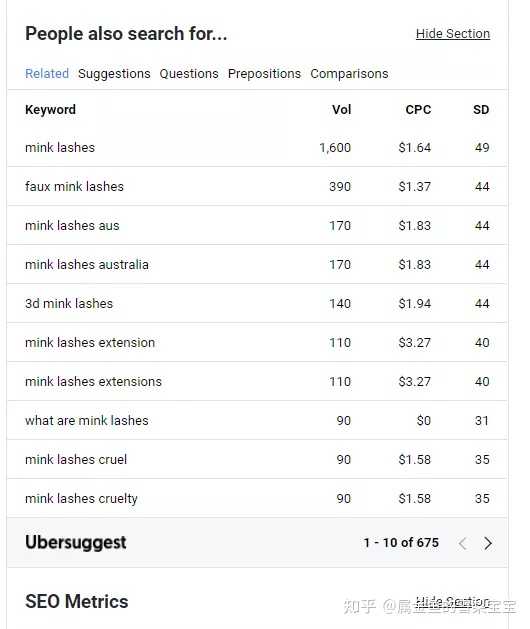Go to next page of keyword results
The width and height of the screenshot is (530, 629).
pos(487,543)
